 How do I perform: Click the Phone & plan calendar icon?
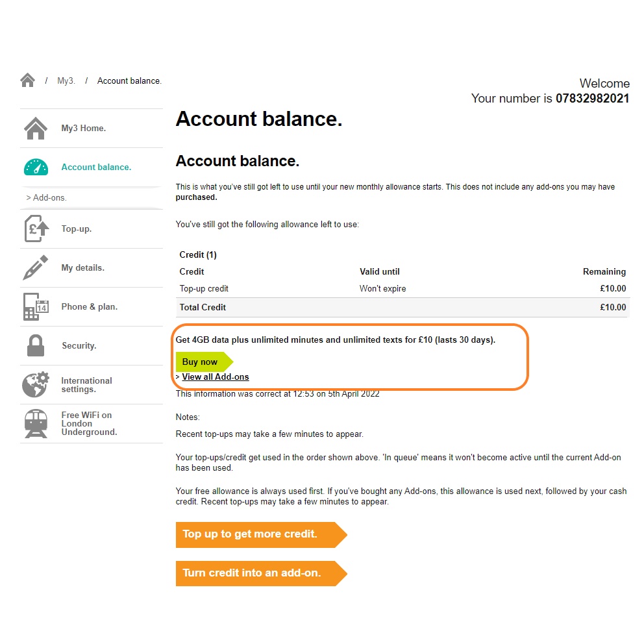coord(36,307)
